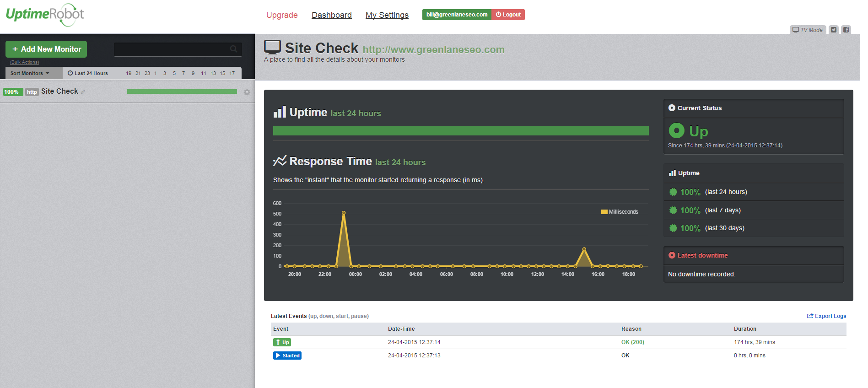This screenshot has width=868, height=388.
Task: Open Site Check monitor settings gear
Action: click(x=247, y=92)
